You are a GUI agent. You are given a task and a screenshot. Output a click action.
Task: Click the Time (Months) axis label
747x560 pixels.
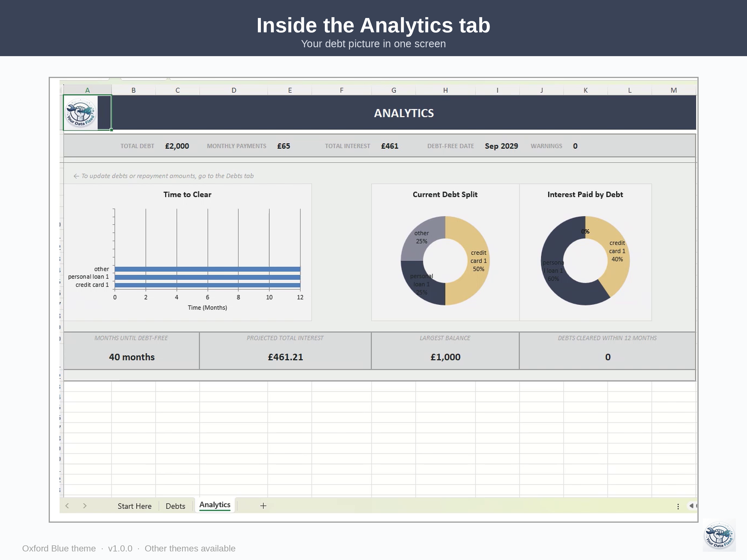click(207, 308)
